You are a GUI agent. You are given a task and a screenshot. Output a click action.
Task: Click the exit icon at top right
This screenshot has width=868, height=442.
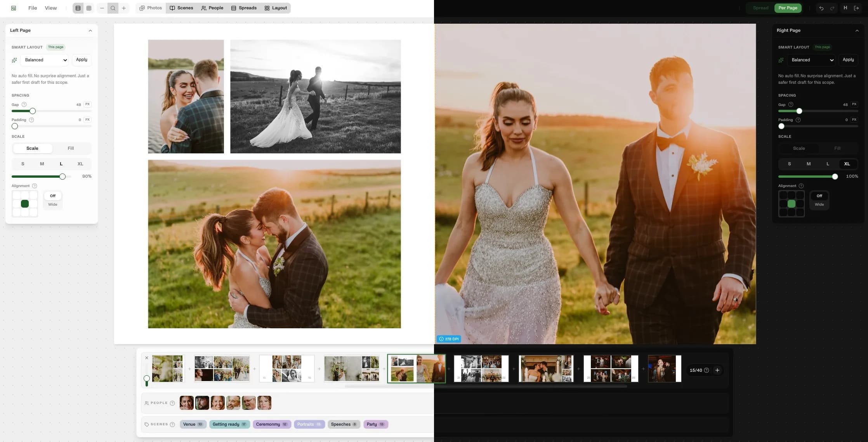(856, 8)
